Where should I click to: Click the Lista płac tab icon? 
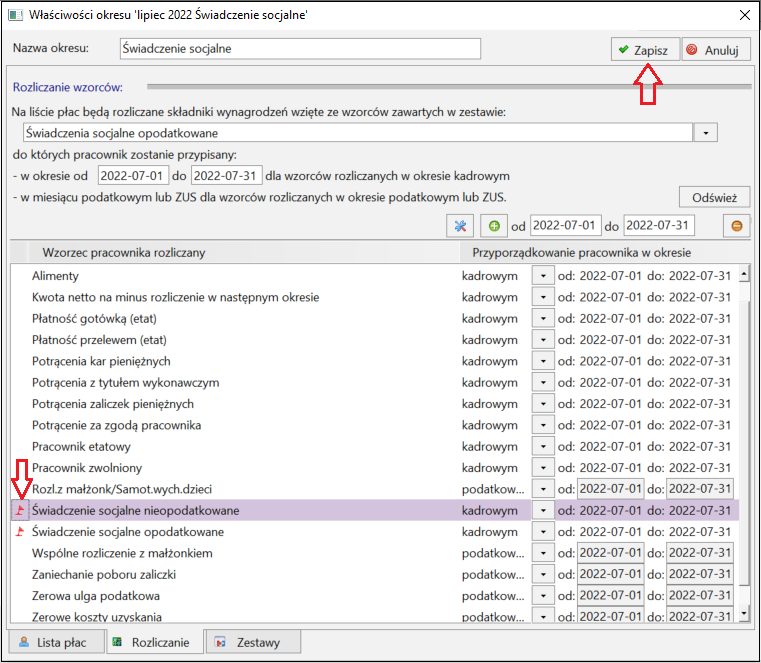[23, 642]
